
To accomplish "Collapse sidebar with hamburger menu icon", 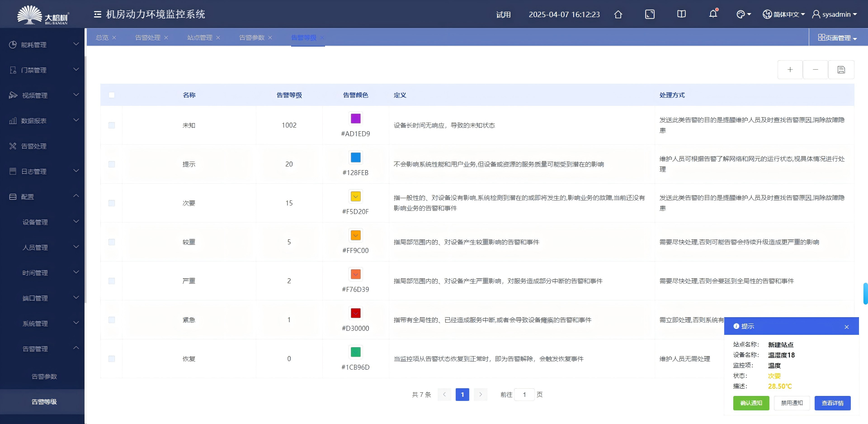I will (x=97, y=14).
